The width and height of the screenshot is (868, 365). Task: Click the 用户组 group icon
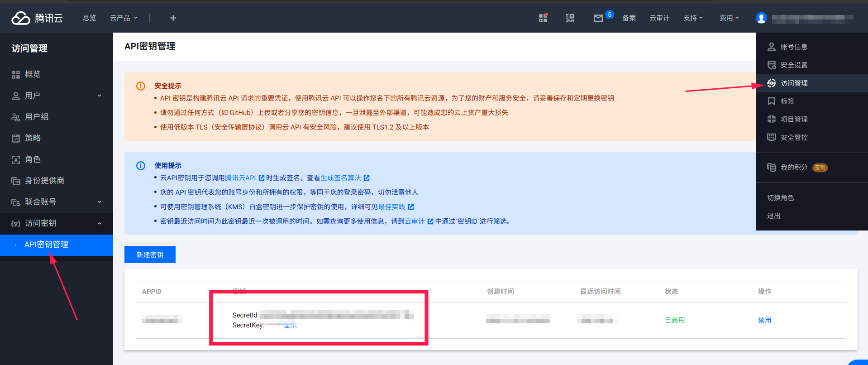(16, 117)
